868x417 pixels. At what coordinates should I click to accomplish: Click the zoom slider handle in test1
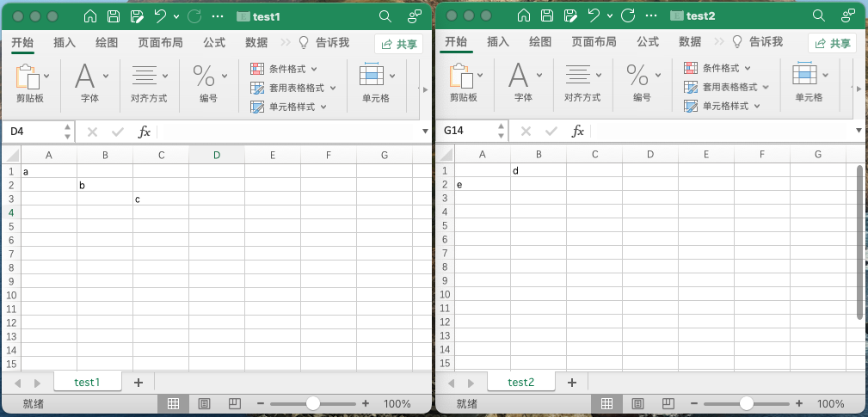313,403
